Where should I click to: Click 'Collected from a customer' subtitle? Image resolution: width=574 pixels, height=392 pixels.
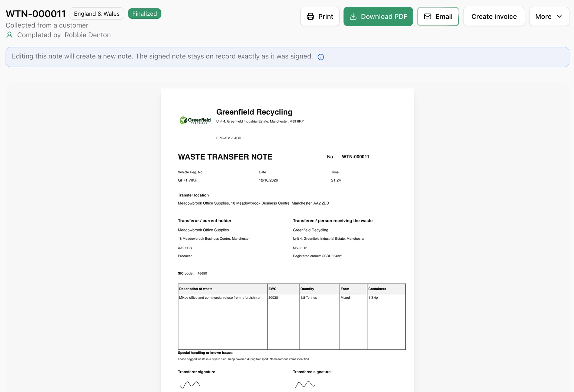47,25
